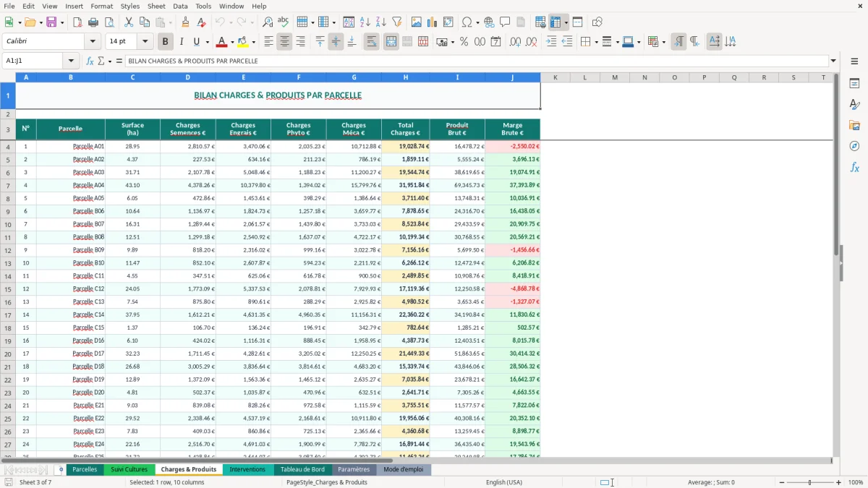Click Format as Percent icon

point(464,42)
